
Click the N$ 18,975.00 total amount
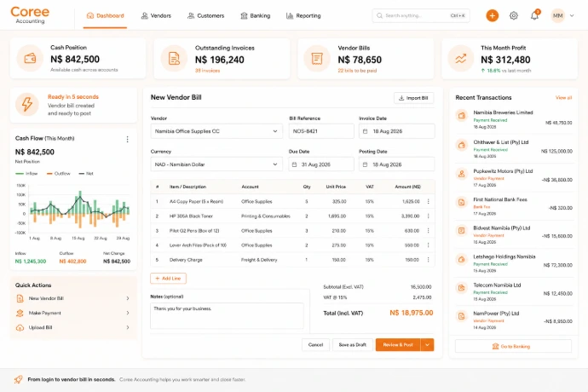(x=412, y=313)
